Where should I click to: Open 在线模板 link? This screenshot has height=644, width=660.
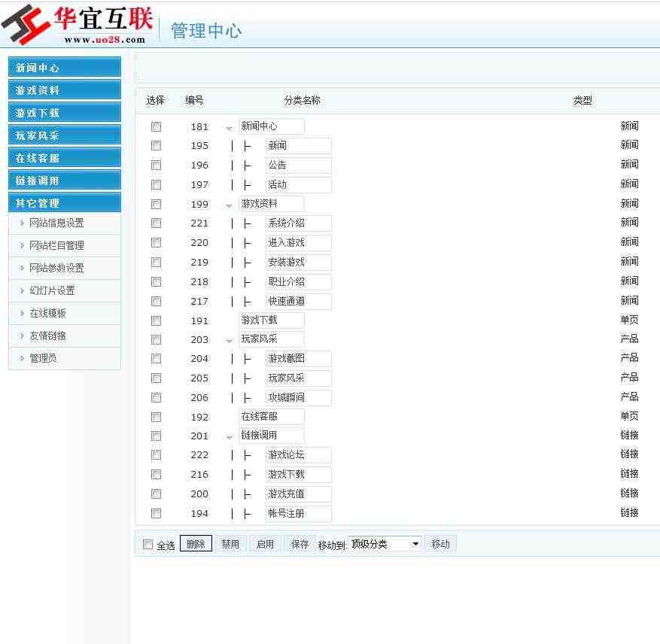47,313
